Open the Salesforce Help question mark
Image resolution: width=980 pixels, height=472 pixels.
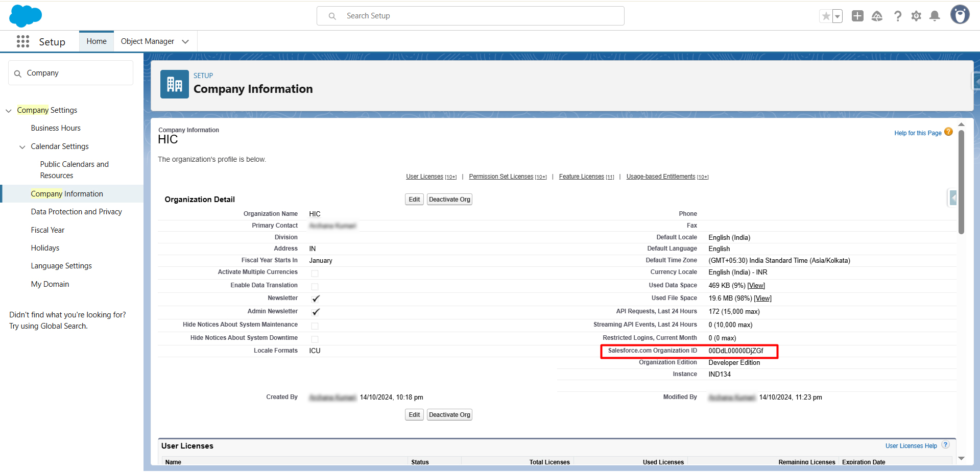[897, 16]
